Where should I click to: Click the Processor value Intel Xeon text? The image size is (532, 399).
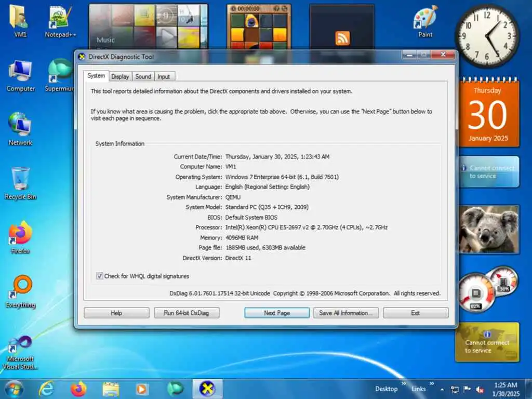307,228
